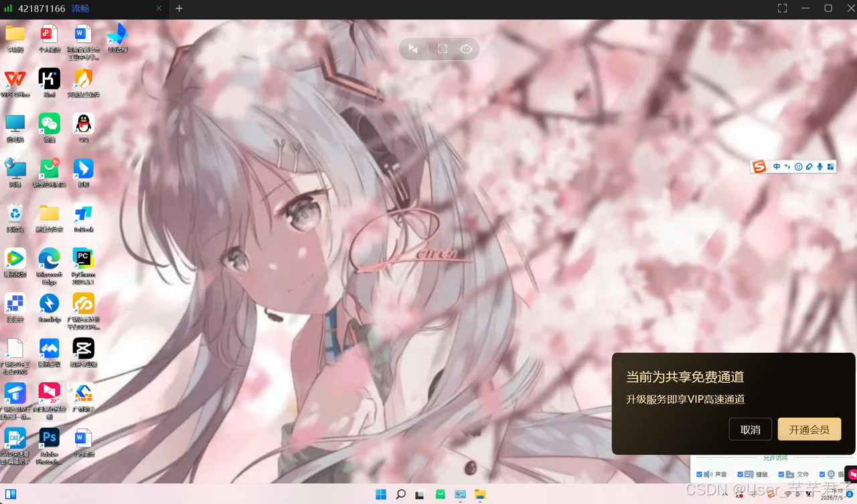Open the Glodon assistant shortcut with brick logo
Viewport: 857px width, 504px height.
(x=84, y=398)
